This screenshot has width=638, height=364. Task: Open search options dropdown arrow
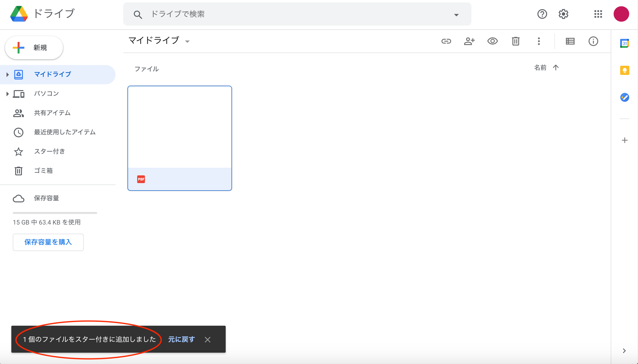(456, 15)
